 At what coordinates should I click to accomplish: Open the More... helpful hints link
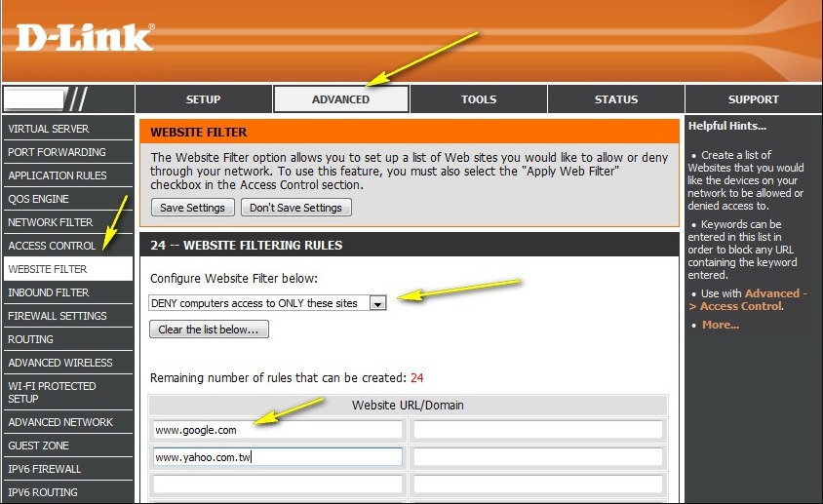(x=720, y=325)
